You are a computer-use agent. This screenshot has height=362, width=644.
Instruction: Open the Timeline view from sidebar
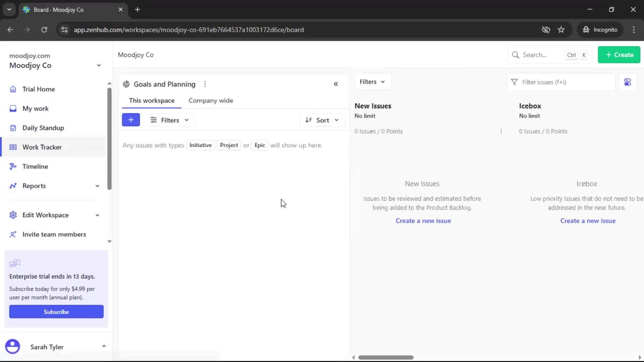pyautogui.click(x=36, y=166)
